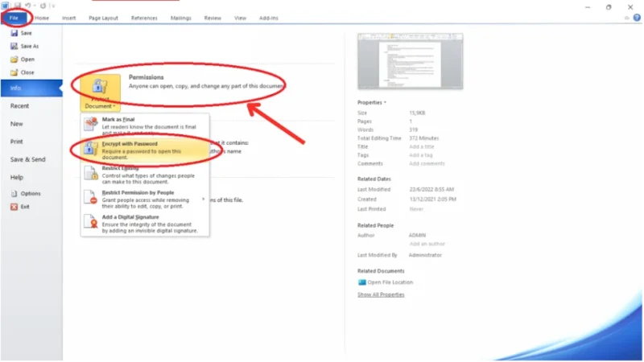This screenshot has width=644, height=362.
Task: Click the 15,9KB size value
Action: coord(417,113)
